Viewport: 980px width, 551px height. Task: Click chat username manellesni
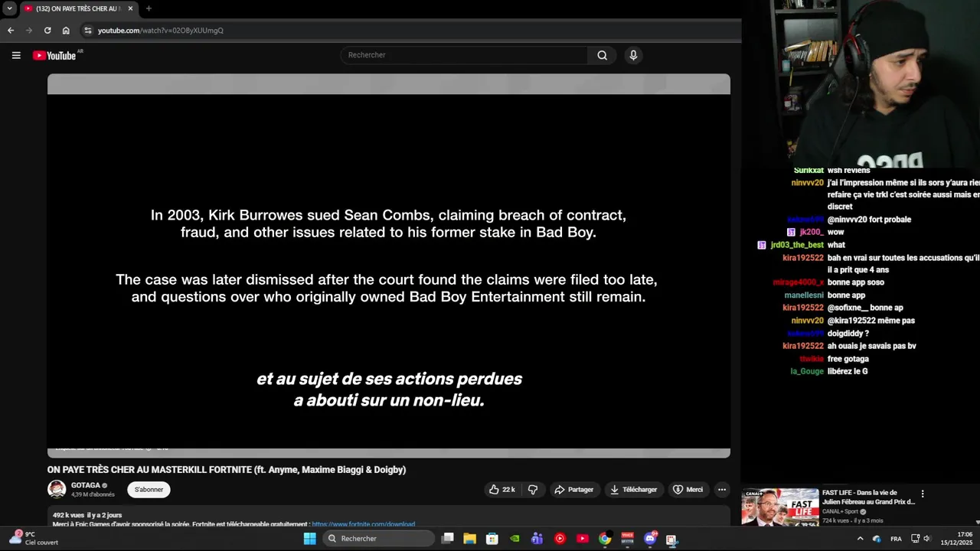(804, 295)
